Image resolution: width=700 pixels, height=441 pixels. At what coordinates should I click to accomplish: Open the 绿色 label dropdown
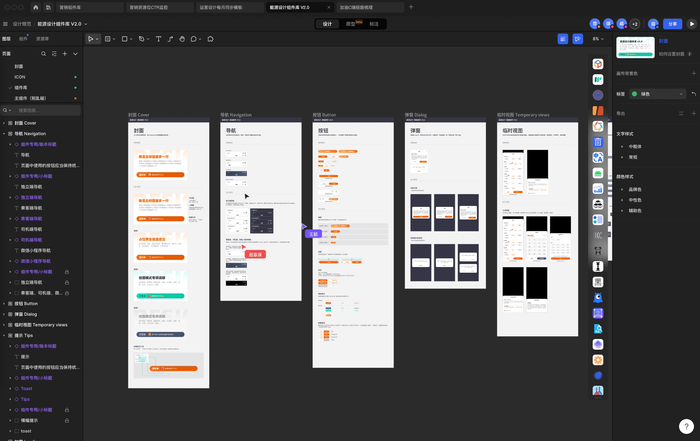(x=655, y=94)
